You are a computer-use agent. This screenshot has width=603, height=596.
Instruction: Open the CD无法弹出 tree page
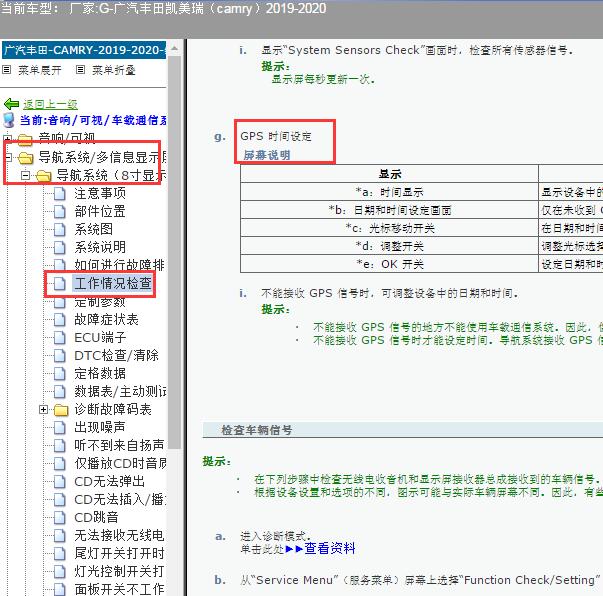point(110,481)
